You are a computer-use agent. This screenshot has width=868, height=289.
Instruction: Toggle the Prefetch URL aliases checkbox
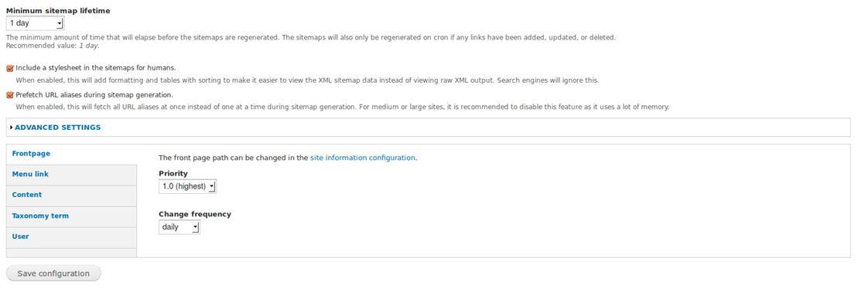pyautogui.click(x=10, y=95)
